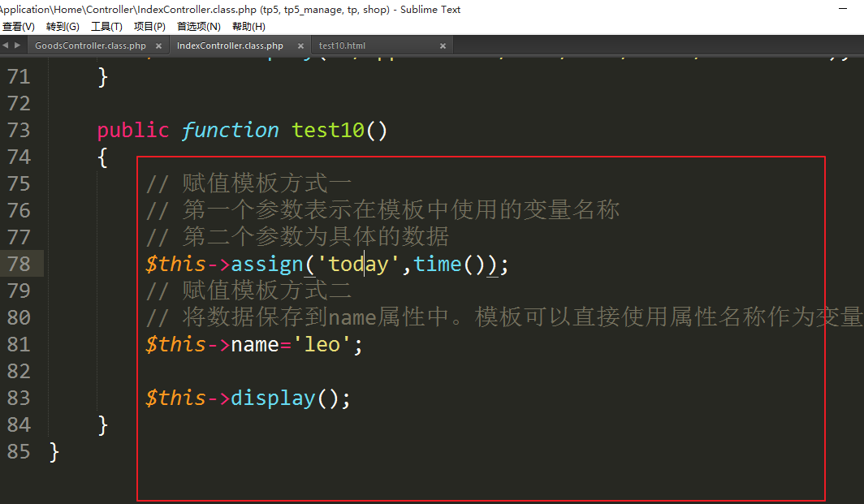This screenshot has height=504, width=864.
Task: Click the display method call on line 83
Action: point(273,398)
